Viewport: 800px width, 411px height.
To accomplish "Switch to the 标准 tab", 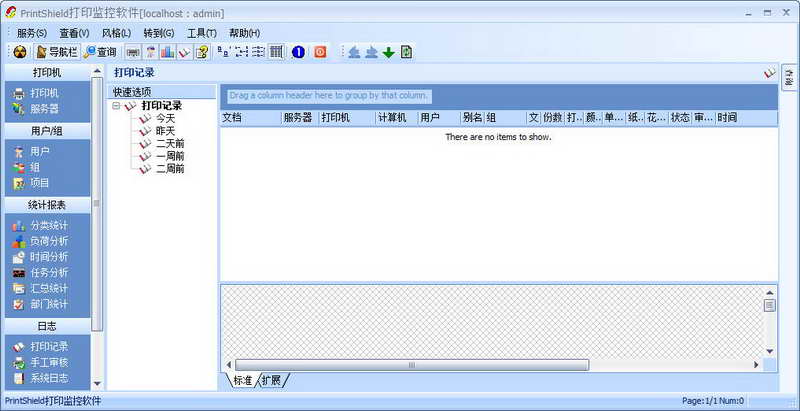I will click(242, 380).
